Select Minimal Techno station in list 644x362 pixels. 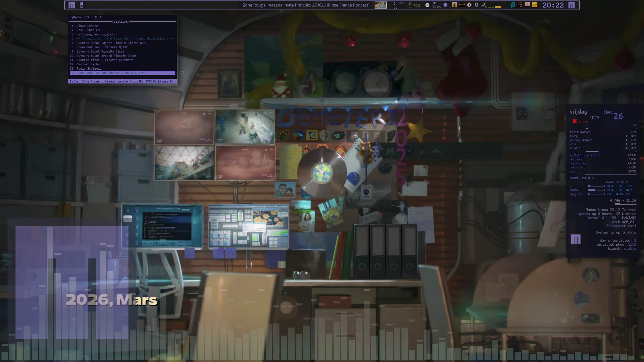pos(89,64)
